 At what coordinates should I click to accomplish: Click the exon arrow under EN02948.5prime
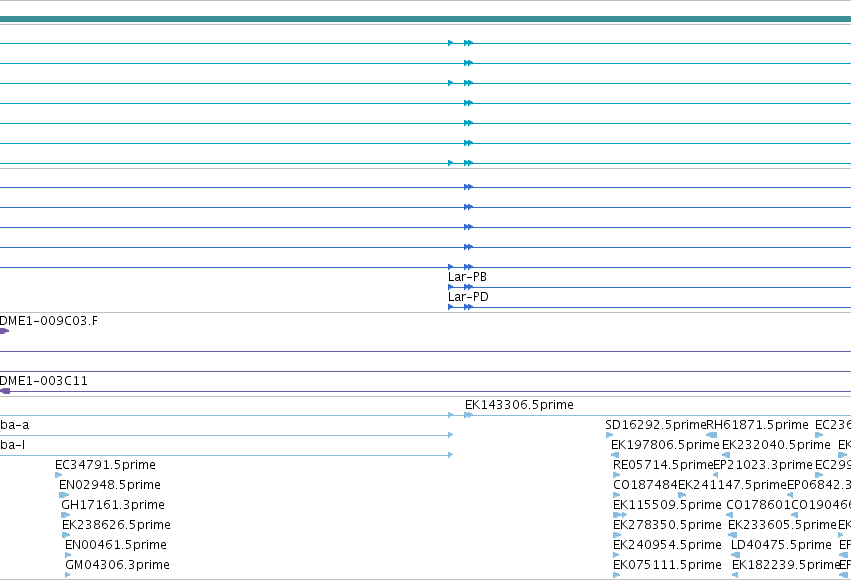click(x=64, y=495)
